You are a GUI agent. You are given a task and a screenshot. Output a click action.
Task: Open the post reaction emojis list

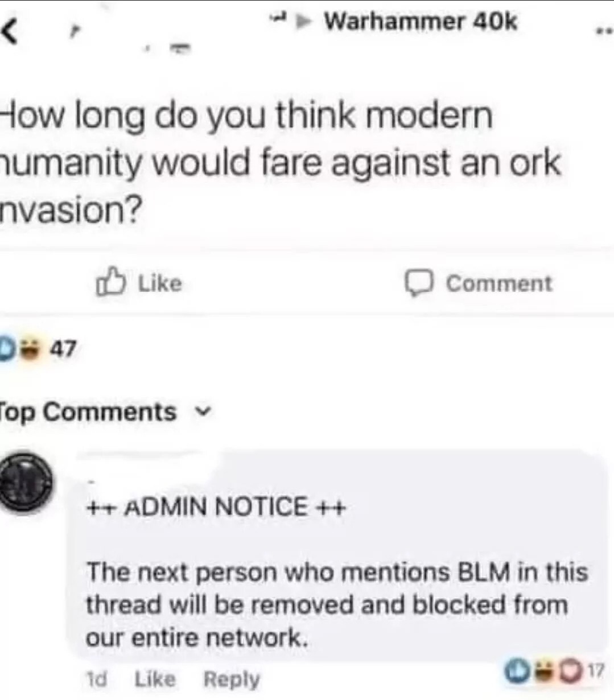pos(17,348)
